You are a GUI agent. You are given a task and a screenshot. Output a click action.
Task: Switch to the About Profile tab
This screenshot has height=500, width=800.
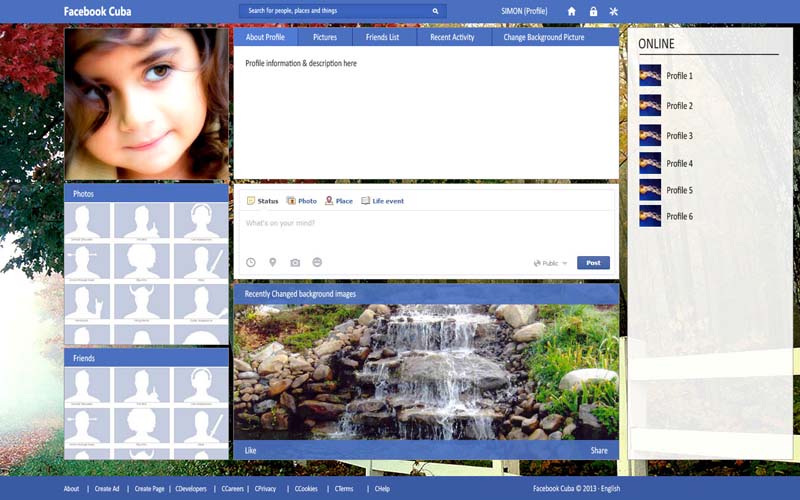click(x=265, y=37)
